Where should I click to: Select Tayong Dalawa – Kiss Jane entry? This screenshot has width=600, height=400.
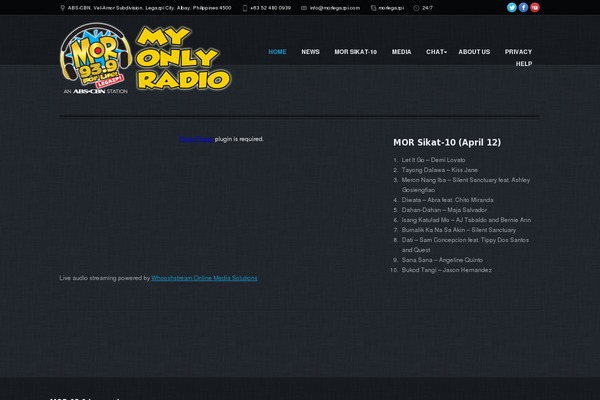point(440,170)
